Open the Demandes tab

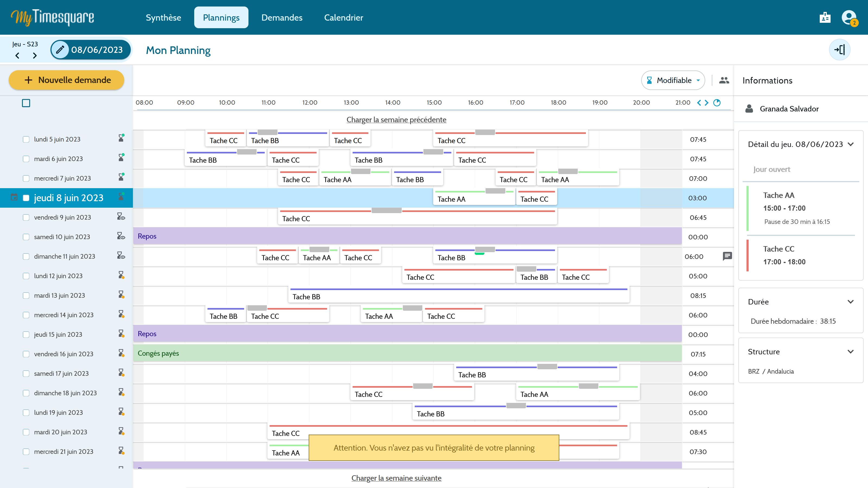click(282, 18)
